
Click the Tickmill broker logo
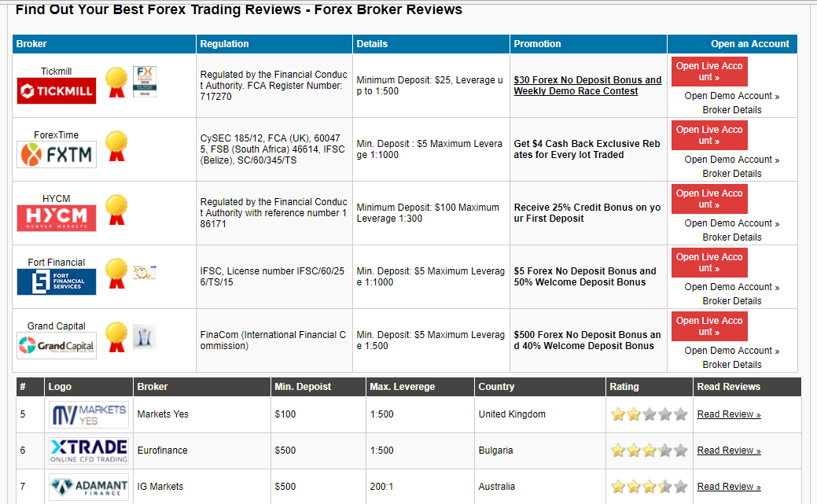coord(56,90)
